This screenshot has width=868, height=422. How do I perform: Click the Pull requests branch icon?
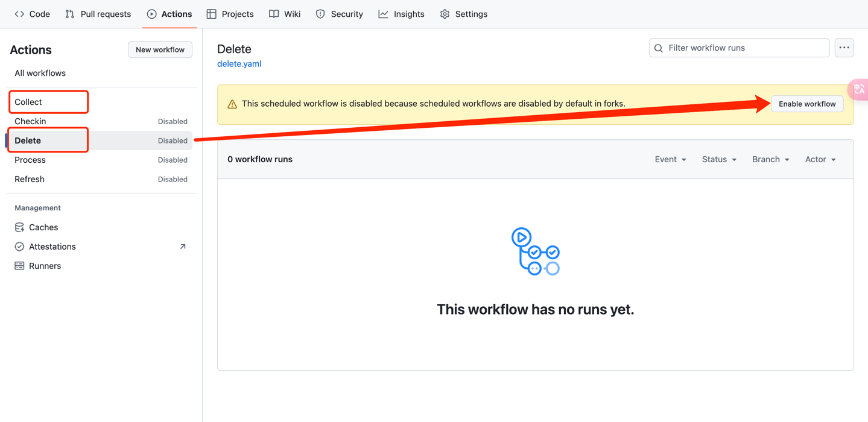click(70, 14)
